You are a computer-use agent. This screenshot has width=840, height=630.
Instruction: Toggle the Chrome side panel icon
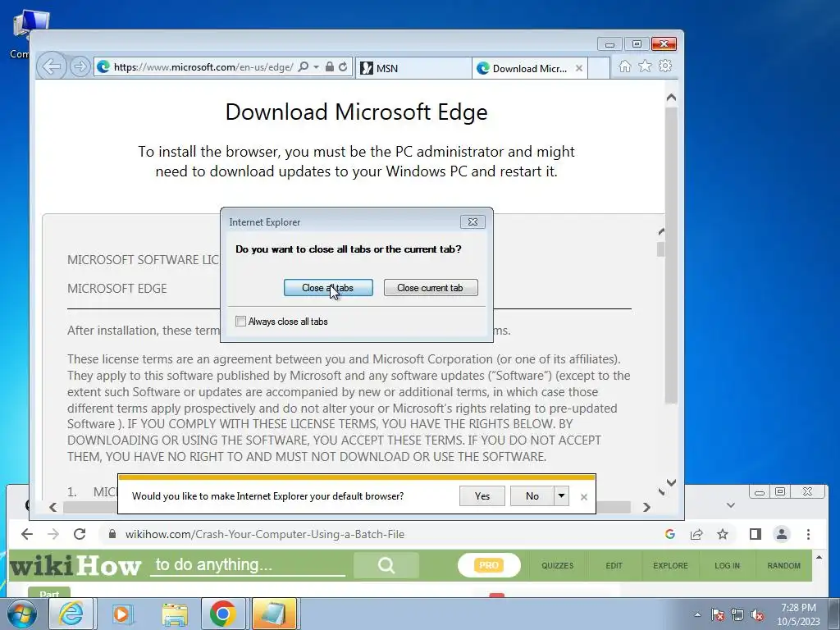pyautogui.click(x=756, y=534)
